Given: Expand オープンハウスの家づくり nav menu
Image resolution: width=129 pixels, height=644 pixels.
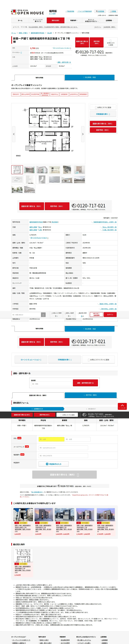Looking at the screenshot, I should click(38, 21).
